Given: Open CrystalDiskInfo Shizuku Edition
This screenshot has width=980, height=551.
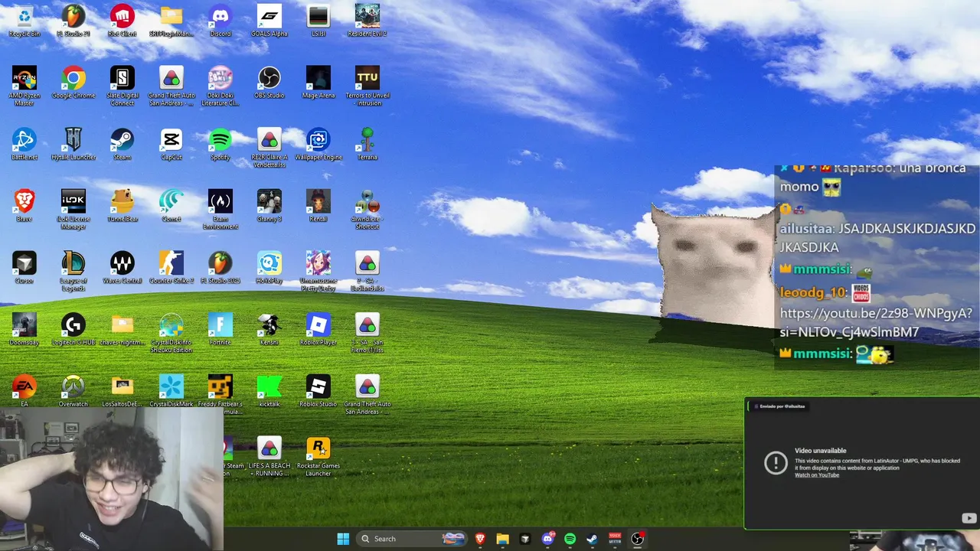Looking at the screenshot, I should (171, 333).
